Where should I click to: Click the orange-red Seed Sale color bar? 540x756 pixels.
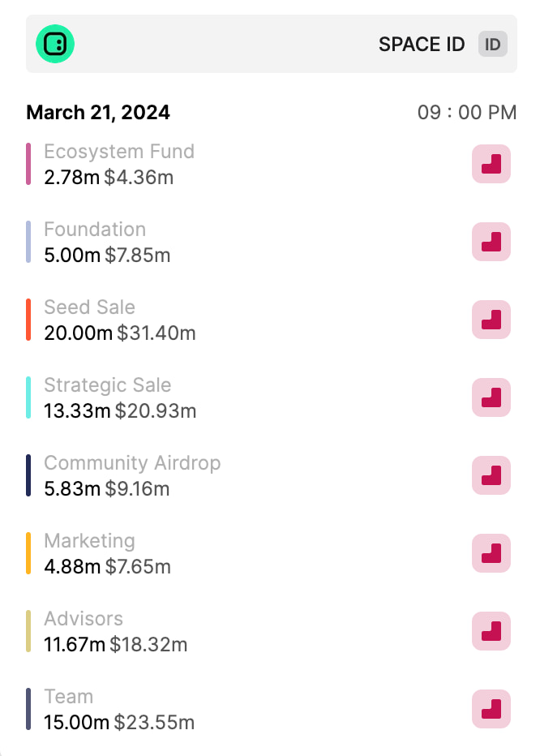click(x=28, y=320)
